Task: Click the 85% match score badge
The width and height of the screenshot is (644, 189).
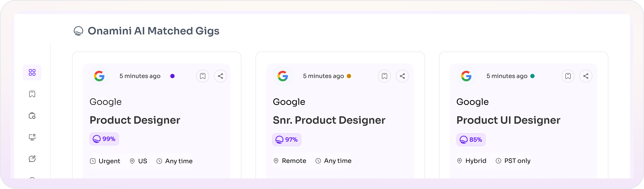Action: 471,140
